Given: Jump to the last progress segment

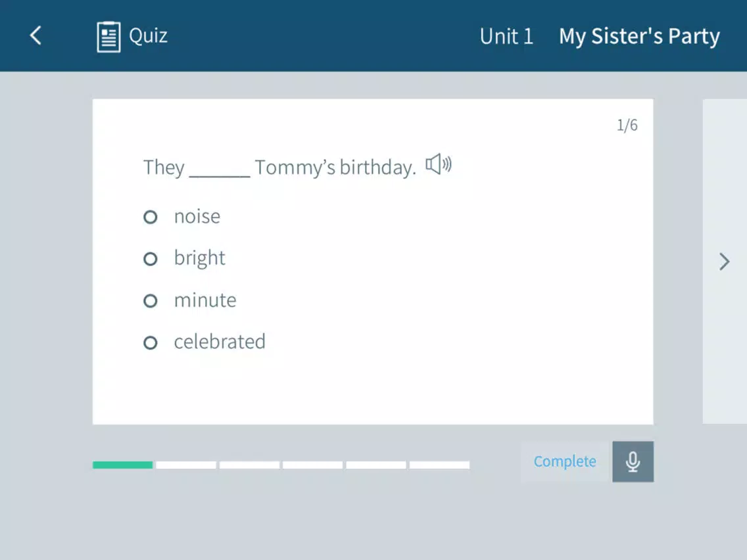Looking at the screenshot, I should pyautogui.click(x=439, y=465).
